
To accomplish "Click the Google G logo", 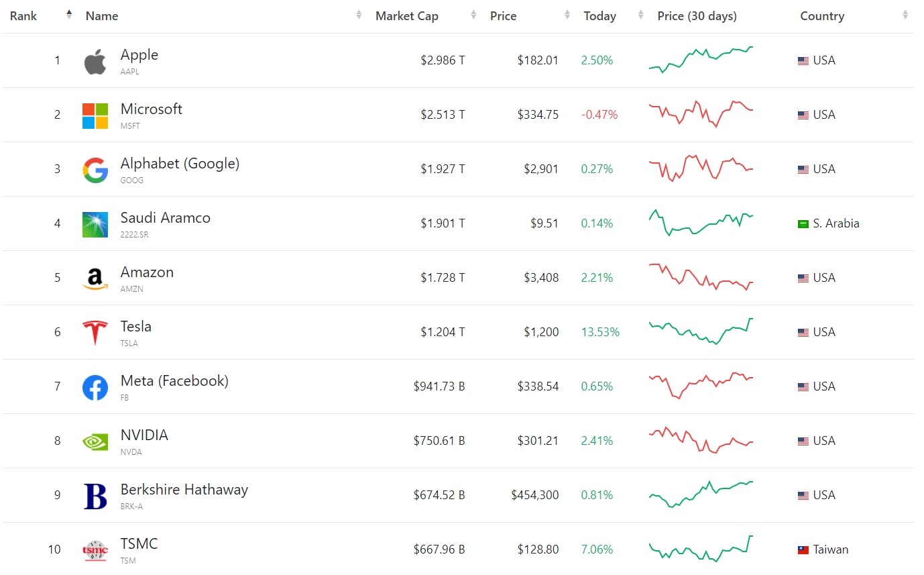I will pyautogui.click(x=95, y=170).
